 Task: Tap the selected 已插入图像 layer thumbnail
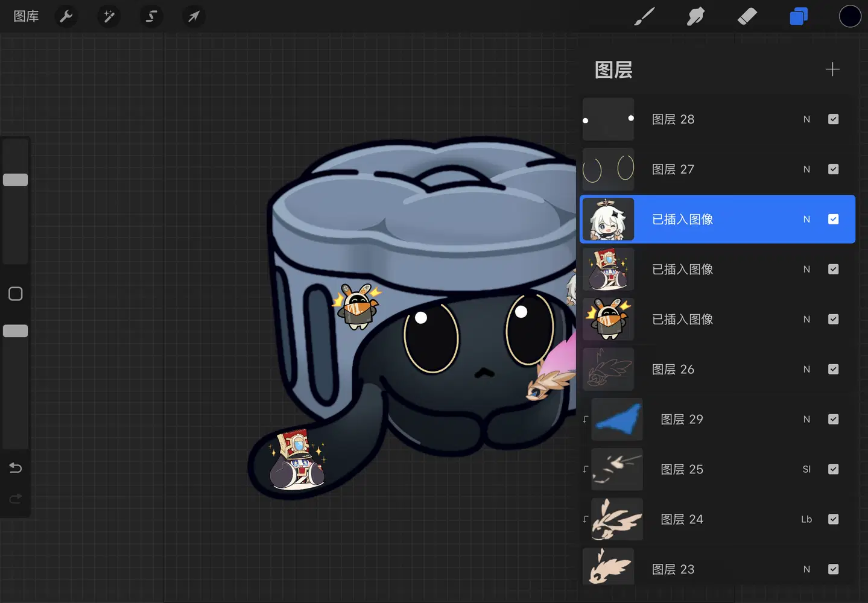coord(608,219)
